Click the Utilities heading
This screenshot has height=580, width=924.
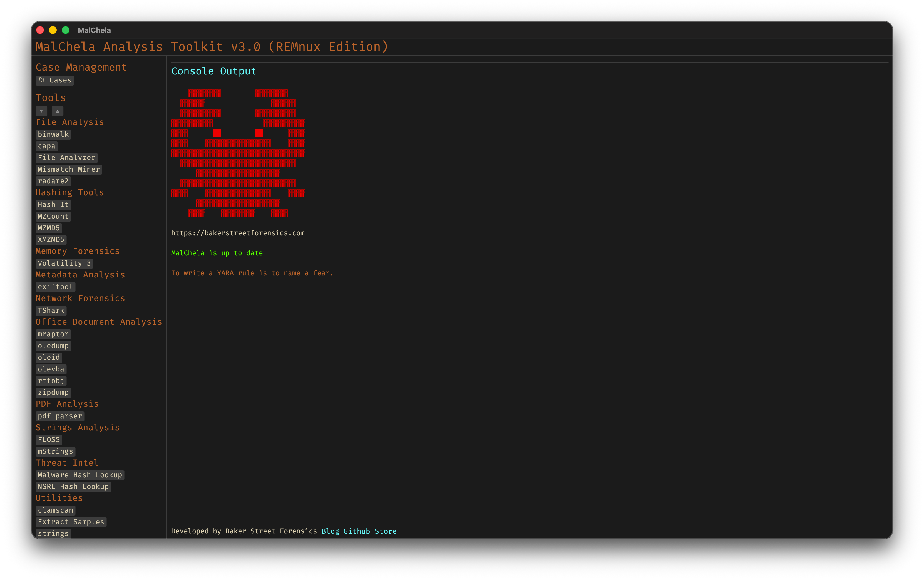pos(59,498)
